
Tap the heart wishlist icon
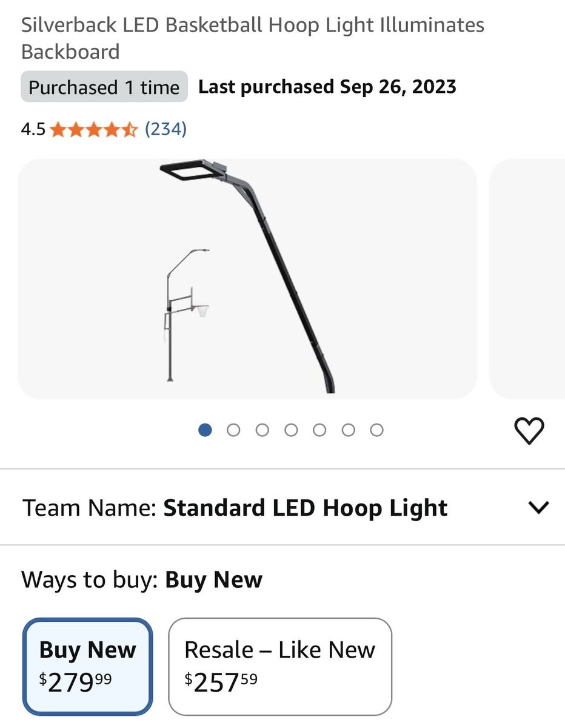pyautogui.click(x=529, y=431)
